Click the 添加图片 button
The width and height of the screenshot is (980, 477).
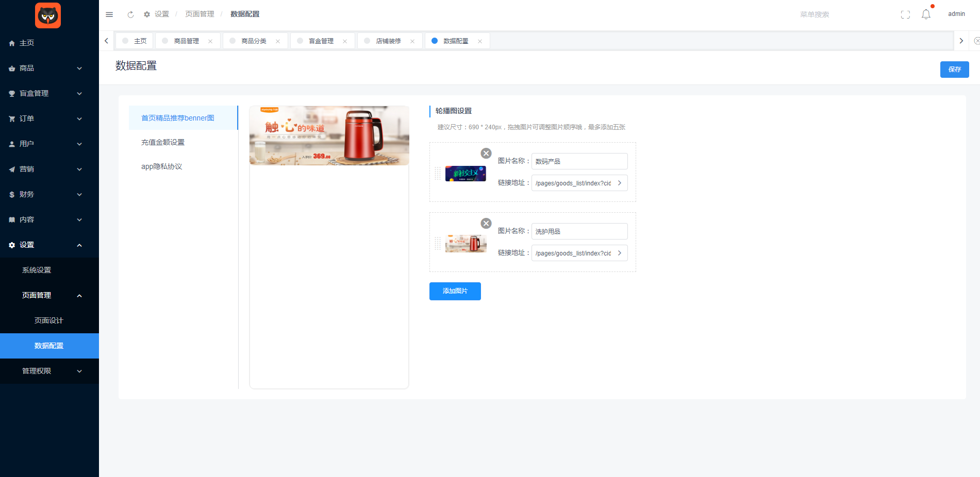(x=455, y=291)
